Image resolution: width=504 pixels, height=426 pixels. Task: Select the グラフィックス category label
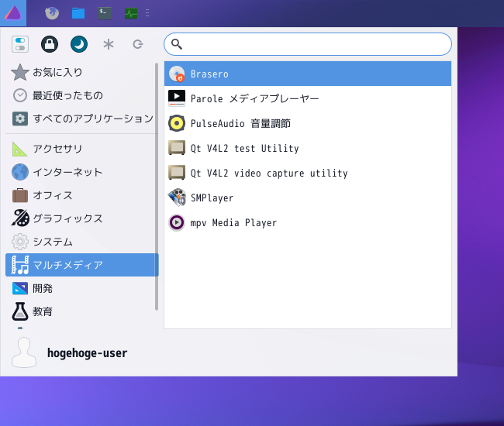(67, 218)
